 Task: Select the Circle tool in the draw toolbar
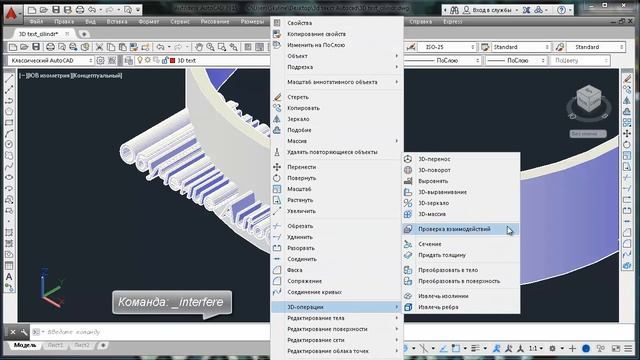(x=9, y=144)
